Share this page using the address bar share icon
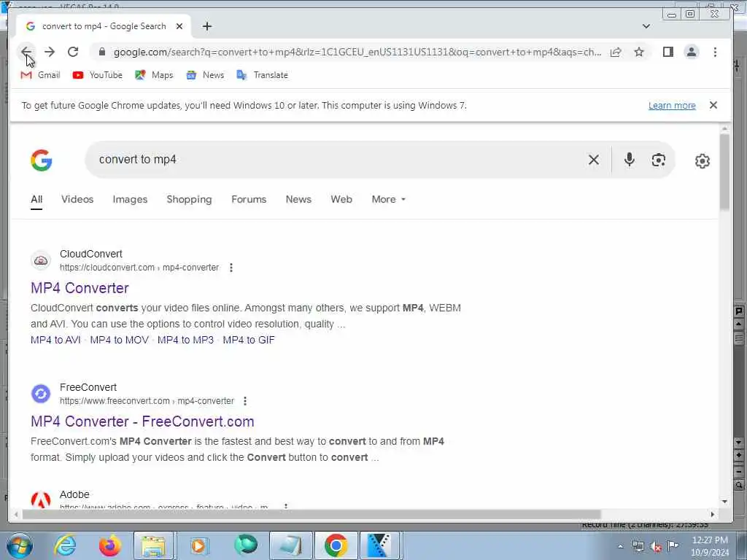 616,52
